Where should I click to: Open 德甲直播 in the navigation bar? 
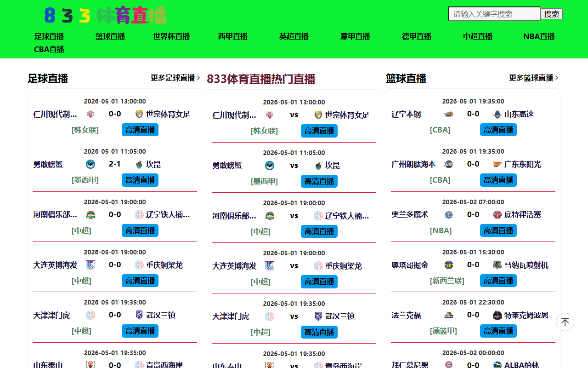coord(417,36)
